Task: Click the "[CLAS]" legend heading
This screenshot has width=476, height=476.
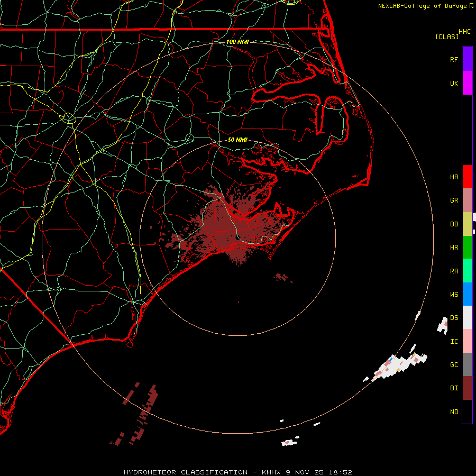Action: pyautogui.click(x=447, y=36)
